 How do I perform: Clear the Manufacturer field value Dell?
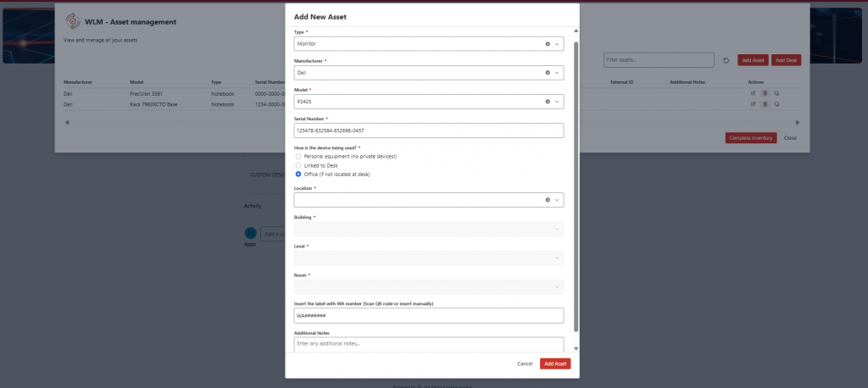[x=547, y=73]
